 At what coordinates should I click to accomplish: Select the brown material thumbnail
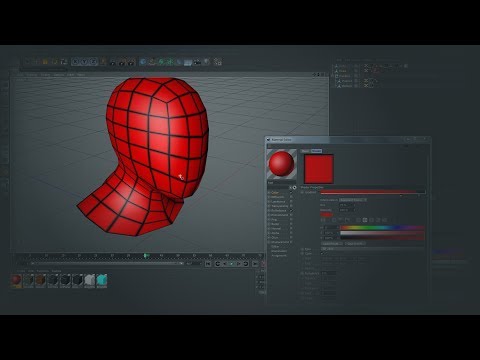click(41, 281)
